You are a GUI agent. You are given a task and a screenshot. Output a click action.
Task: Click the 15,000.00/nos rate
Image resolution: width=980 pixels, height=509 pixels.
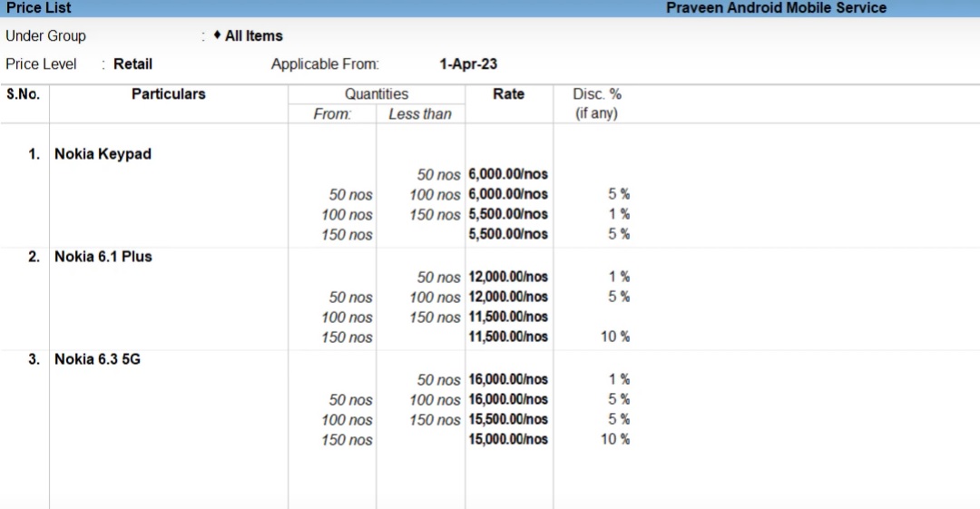pyautogui.click(x=508, y=439)
